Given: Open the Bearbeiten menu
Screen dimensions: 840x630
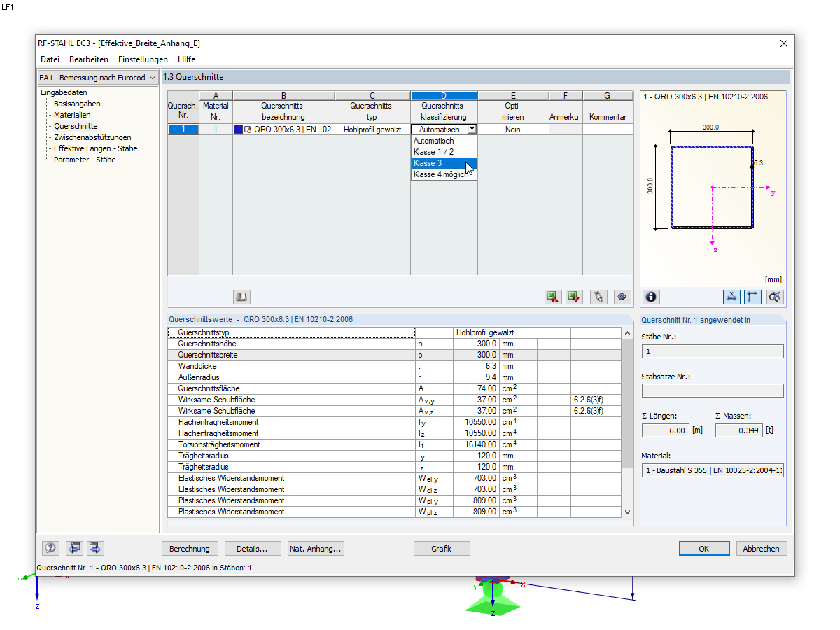Looking at the screenshot, I should 89,59.
